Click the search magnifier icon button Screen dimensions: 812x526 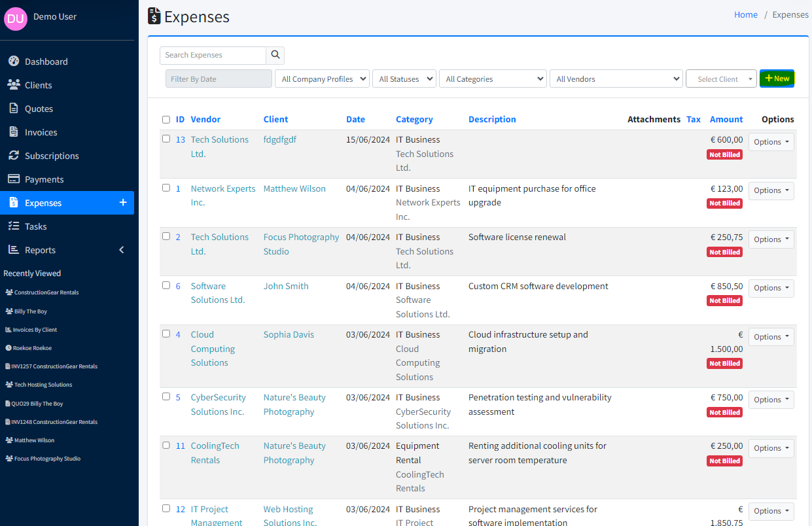click(x=275, y=55)
